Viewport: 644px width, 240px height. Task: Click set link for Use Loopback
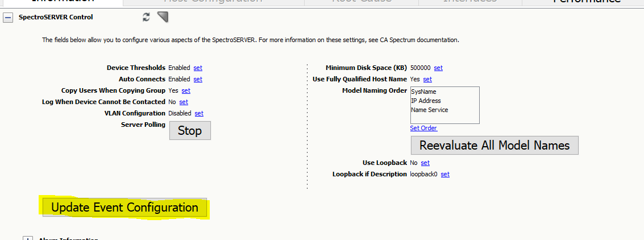click(425, 163)
